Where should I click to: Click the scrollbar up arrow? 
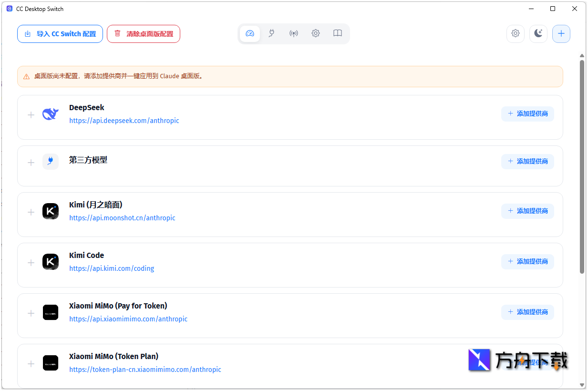pos(582,55)
